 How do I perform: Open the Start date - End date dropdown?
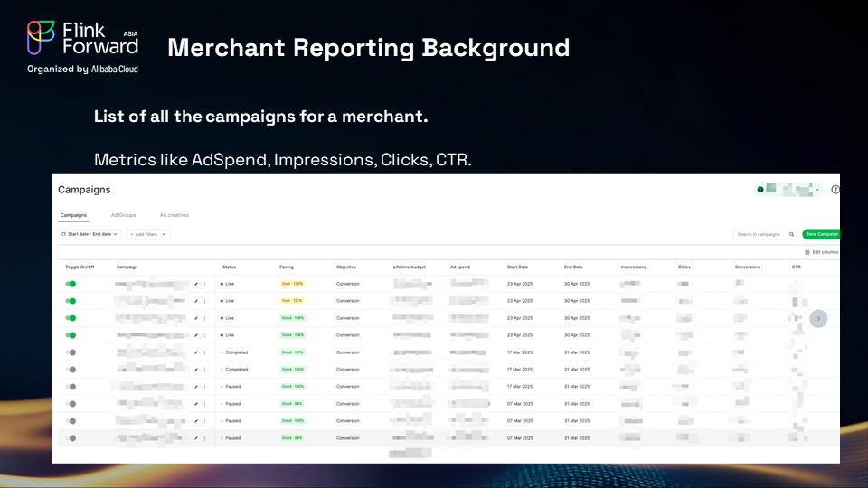pyautogui.click(x=90, y=235)
